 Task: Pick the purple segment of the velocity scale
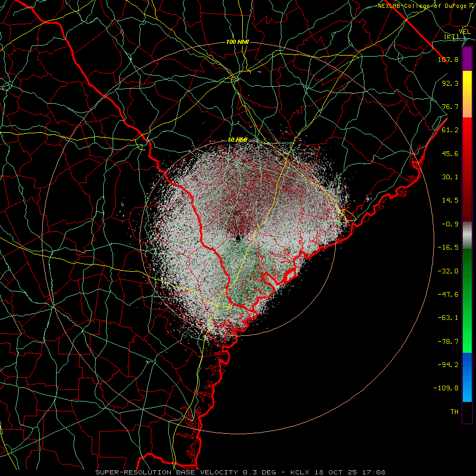coord(467,59)
